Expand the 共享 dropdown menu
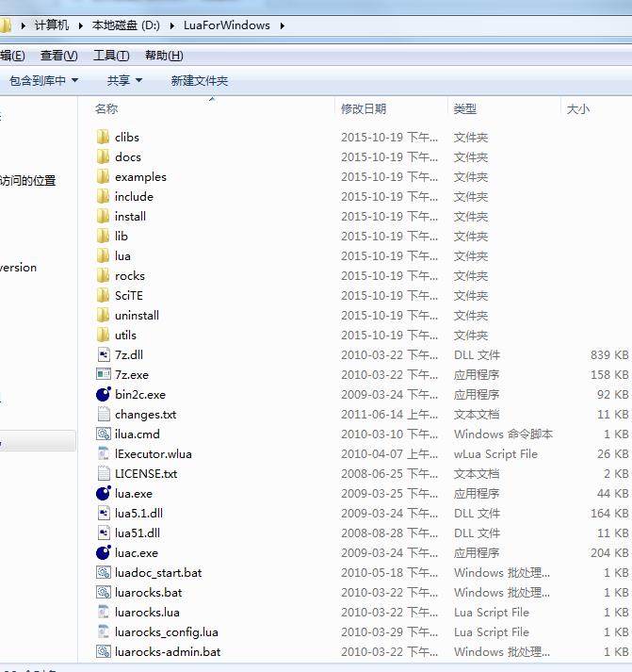632x672 pixels. [x=124, y=81]
